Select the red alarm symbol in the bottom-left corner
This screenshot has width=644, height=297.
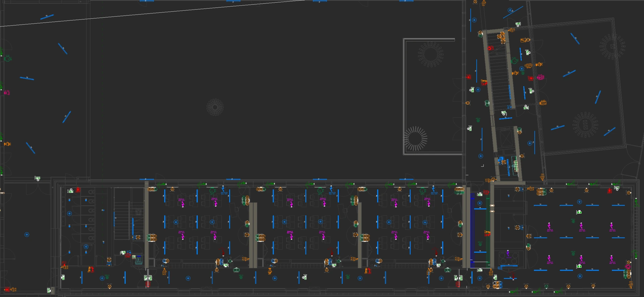tap(7, 290)
